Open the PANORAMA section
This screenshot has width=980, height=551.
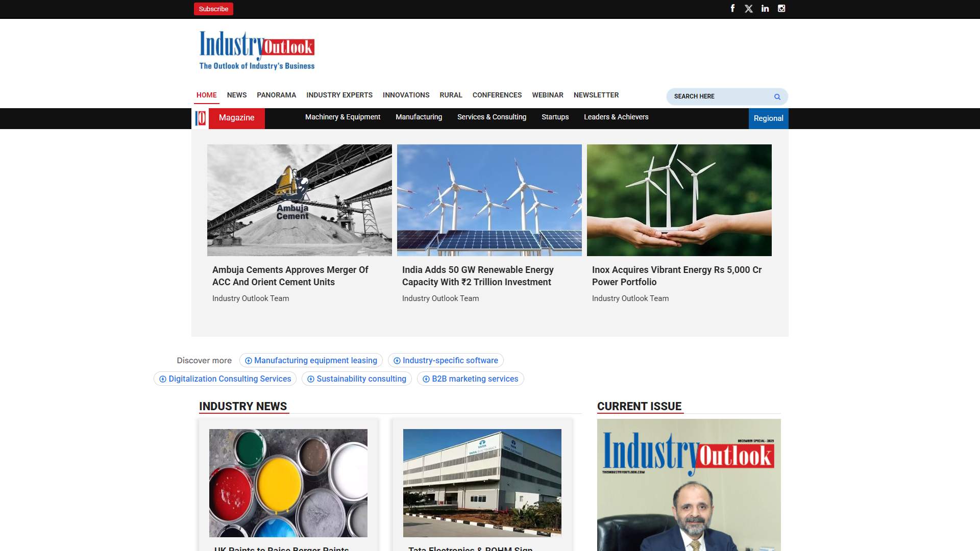pyautogui.click(x=276, y=95)
